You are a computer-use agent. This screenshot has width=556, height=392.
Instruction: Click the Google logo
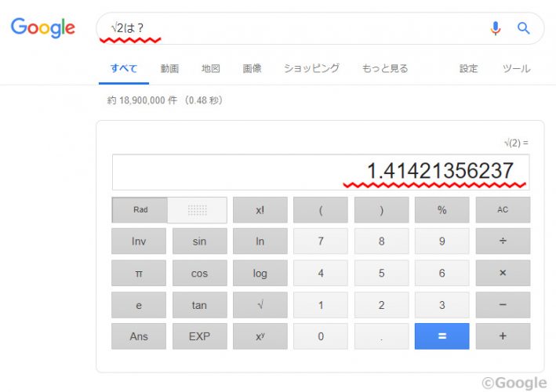click(x=43, y=28)
